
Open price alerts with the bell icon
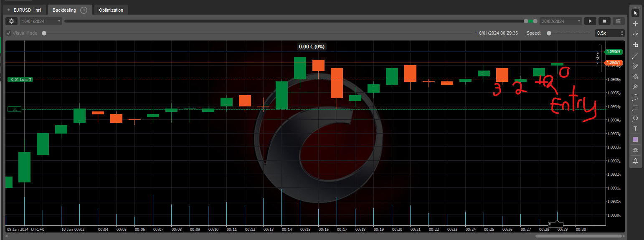click(635, 161)
